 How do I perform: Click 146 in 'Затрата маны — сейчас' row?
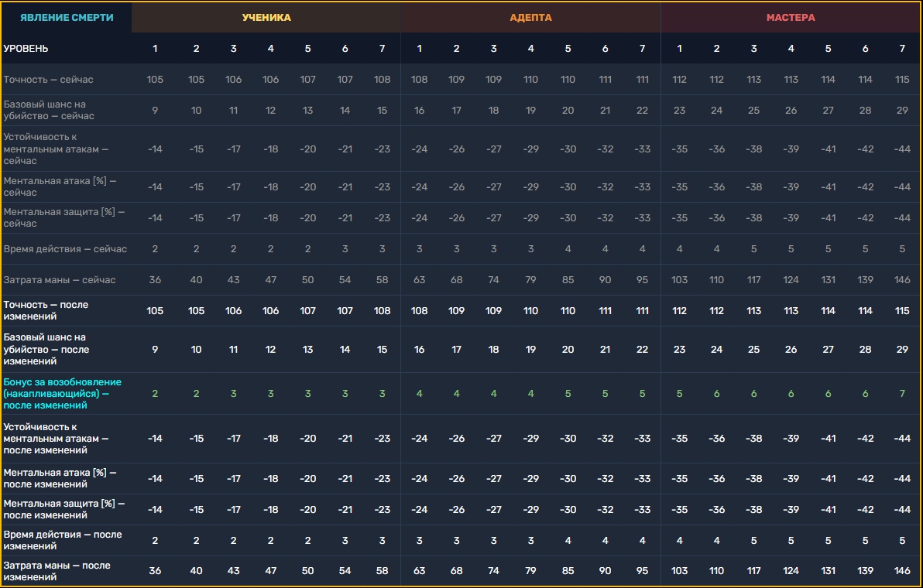coord(902,280)
